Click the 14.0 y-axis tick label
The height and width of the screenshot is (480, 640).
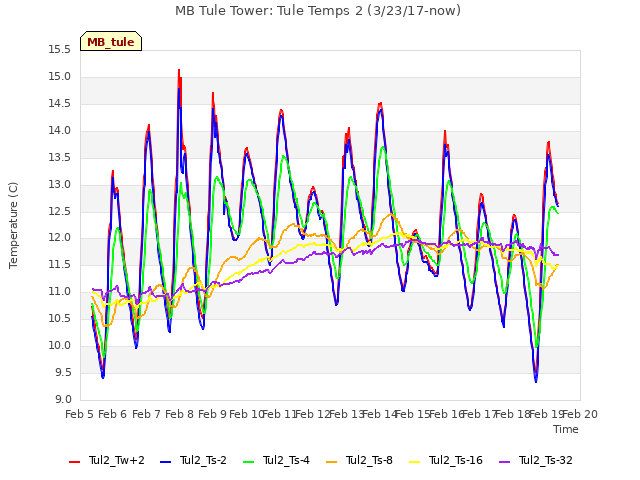click(x=60, y=131)
